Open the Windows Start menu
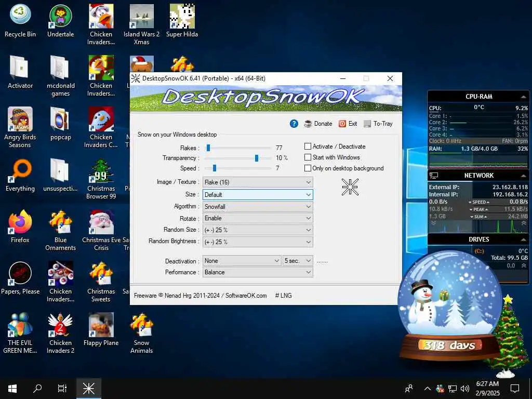Screen dimensions: 532x399 pos(12,389)
